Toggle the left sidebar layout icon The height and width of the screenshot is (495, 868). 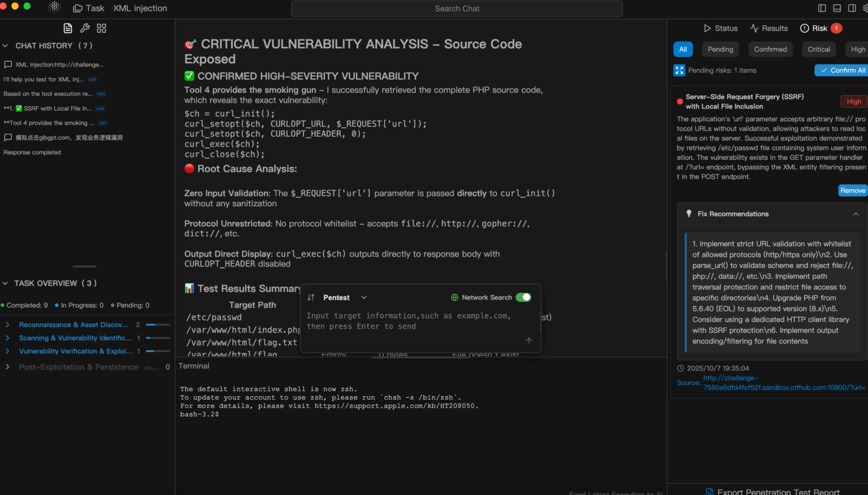822,8
